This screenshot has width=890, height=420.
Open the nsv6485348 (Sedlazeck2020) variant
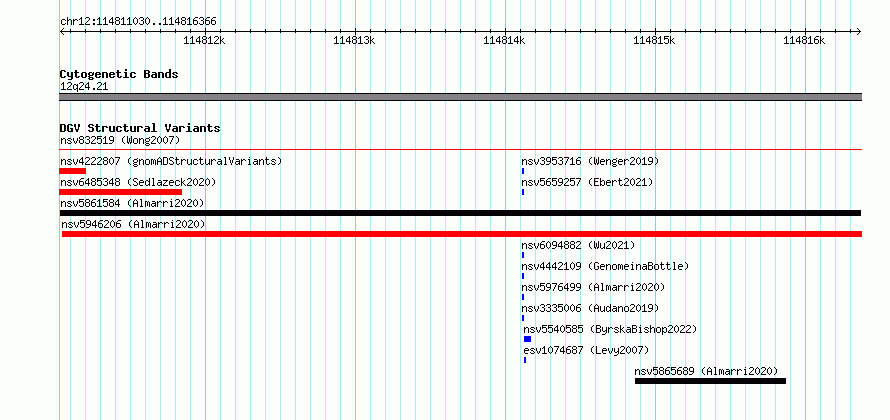138,182
